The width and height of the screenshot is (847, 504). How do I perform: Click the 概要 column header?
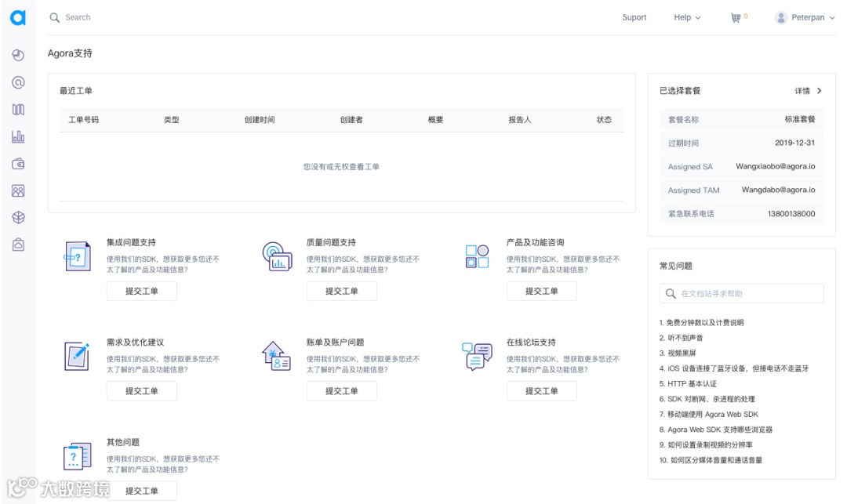tap(436, 120)
